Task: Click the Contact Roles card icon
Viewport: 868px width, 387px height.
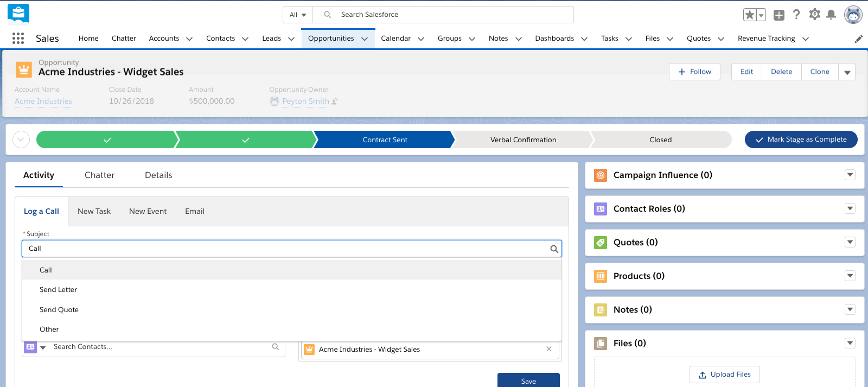Action: coord(601,209)
